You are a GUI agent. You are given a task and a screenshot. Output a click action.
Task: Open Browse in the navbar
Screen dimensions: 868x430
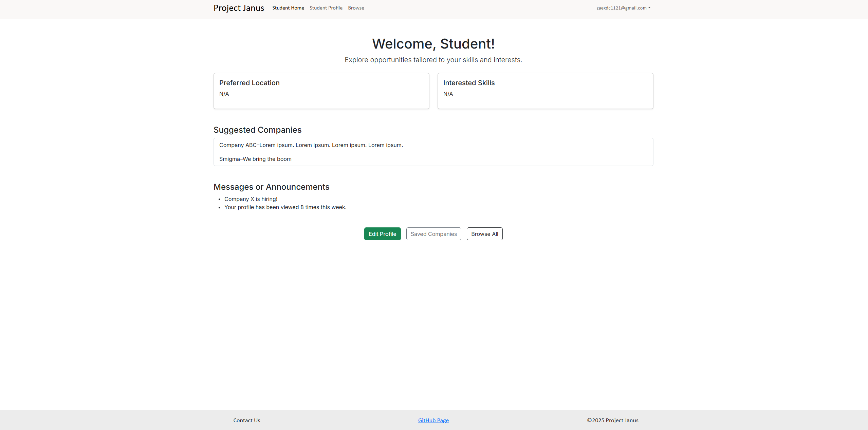(356, 8)
